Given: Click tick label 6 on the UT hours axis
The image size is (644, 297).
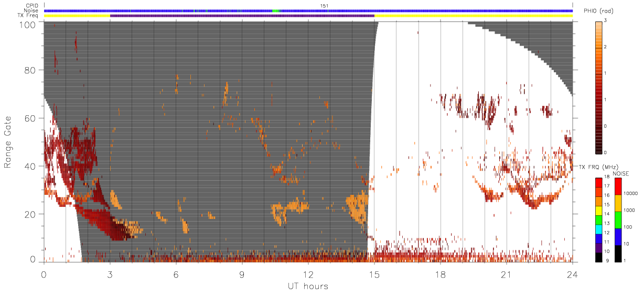Looking at the screenshot, I should (176, 274).
